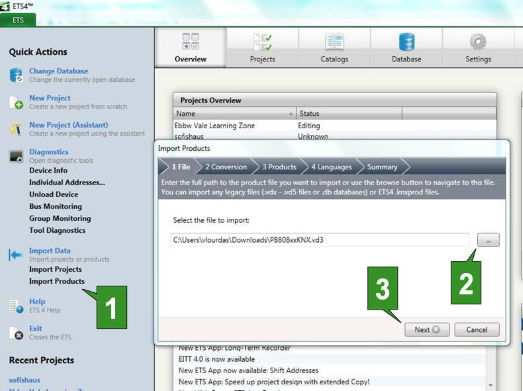
Task: Select Unload Device entry
Action: click(x=54, y=194)
